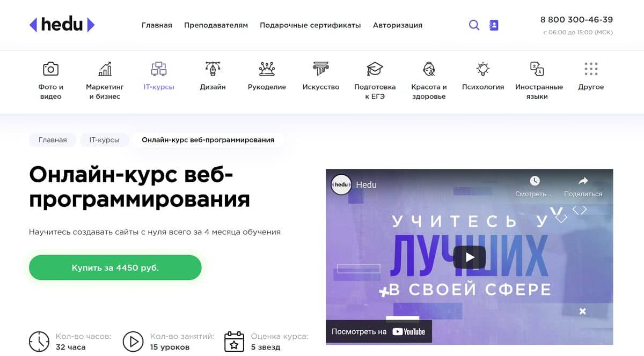Screen dimensions: 644x356
Task: Click the Авторизация link
Action: tap(398, 25)
